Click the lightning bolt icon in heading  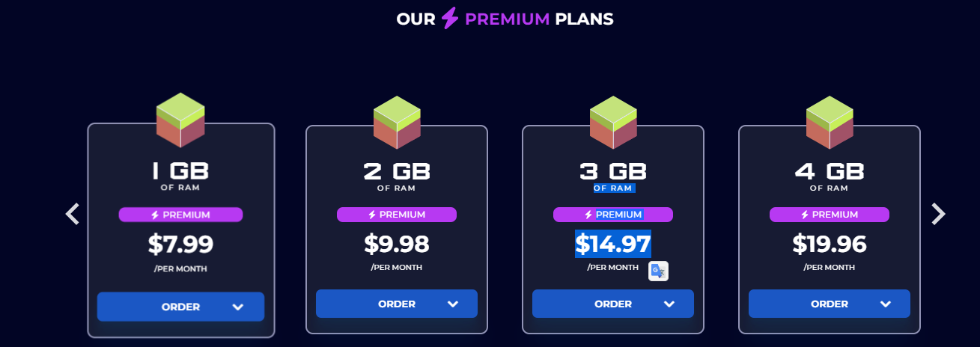click(449, 19)
